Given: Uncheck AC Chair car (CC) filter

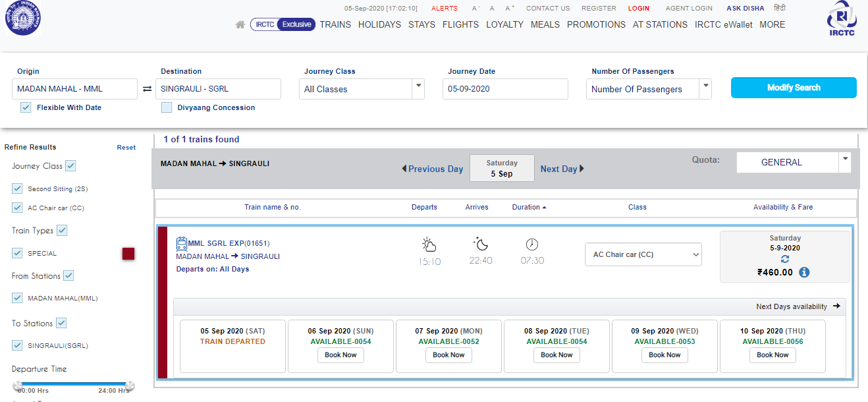Looking at the screenshot, I should pos(17,208).
